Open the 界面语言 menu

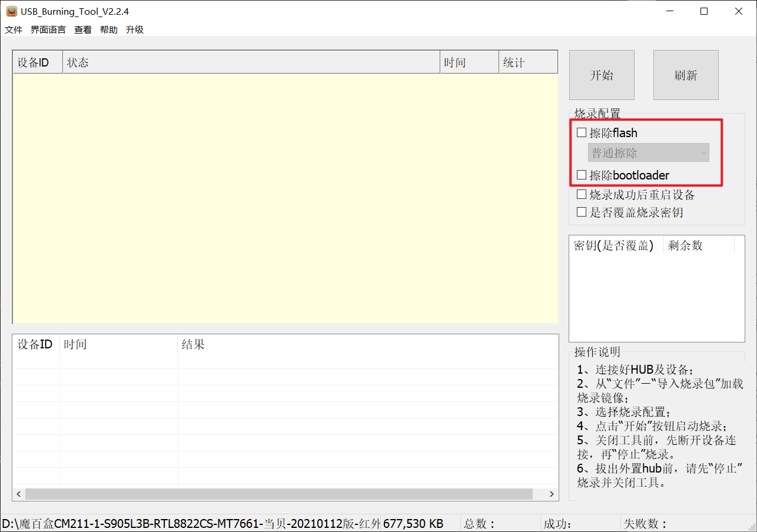tap(48, 30)
